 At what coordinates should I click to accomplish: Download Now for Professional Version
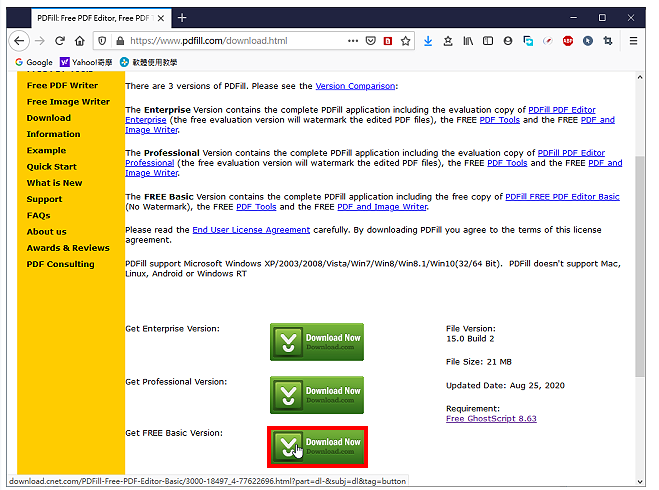pos(317,395)
